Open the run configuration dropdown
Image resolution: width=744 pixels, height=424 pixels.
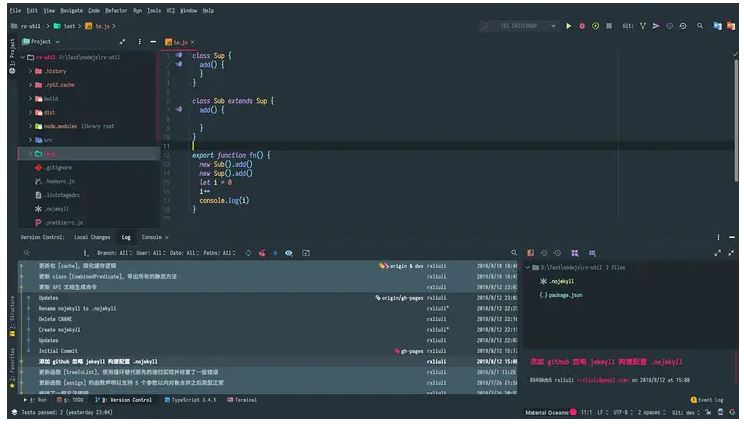(519, 26)
